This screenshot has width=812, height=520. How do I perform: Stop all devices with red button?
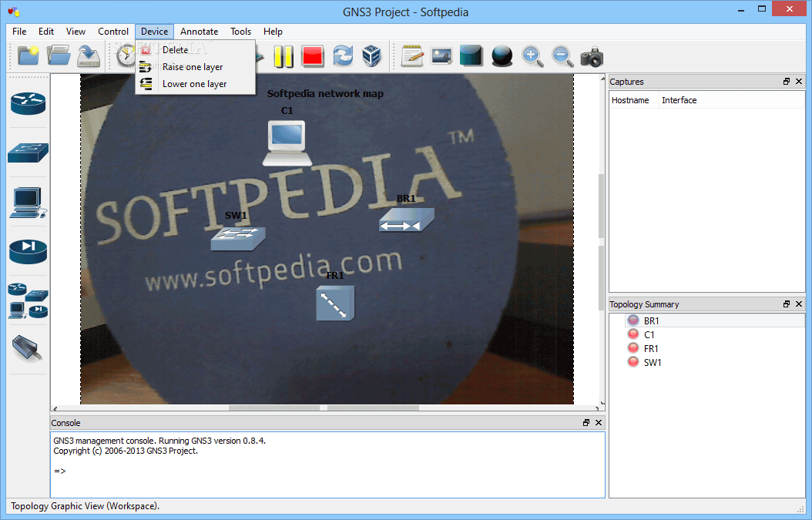click(313, 56)
